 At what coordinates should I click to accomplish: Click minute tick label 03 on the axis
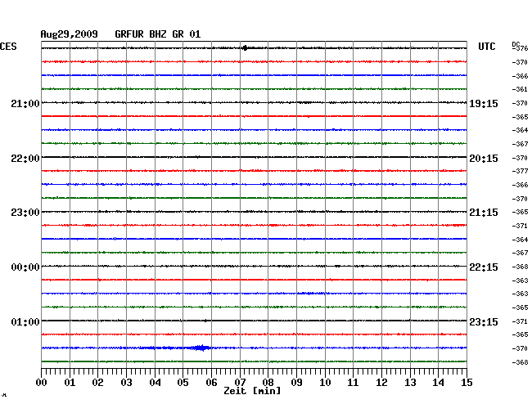[126, 383]
